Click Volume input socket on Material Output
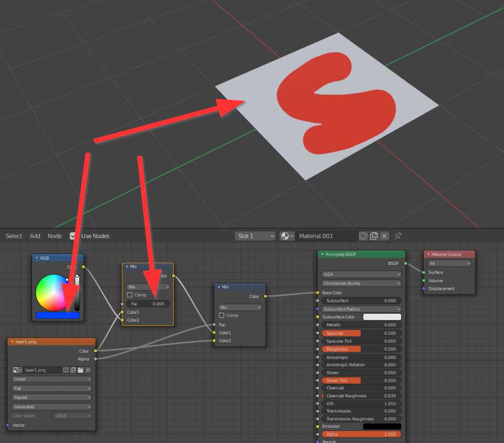This screenshot has height=443, width=504. (424, 281)
